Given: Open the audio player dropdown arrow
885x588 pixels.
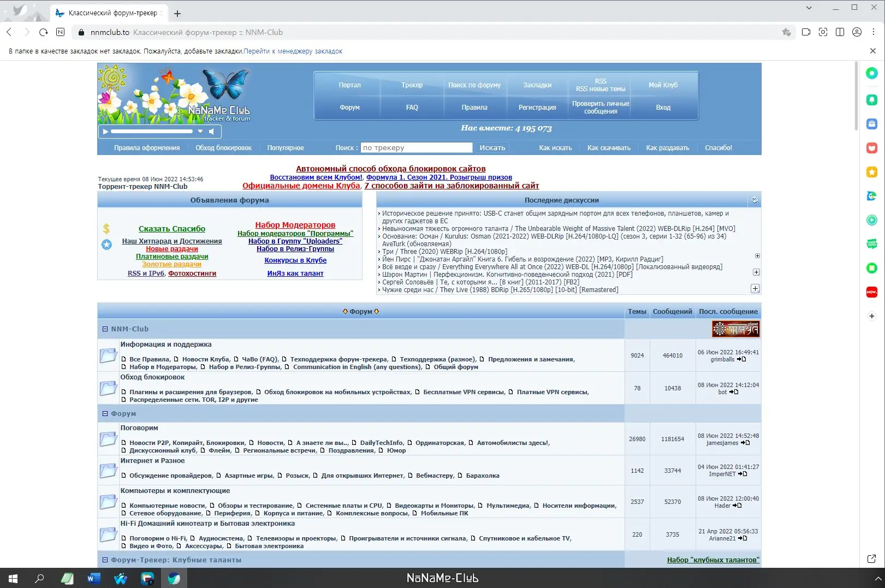Looking at the screenshot, I should click(x=200, y=132).
